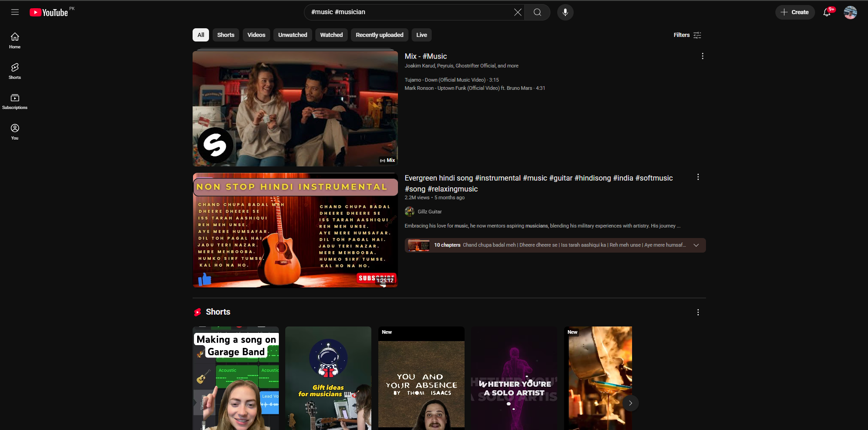Start voice search with microphone
The image size is (868, 430).
click(565, 12)
